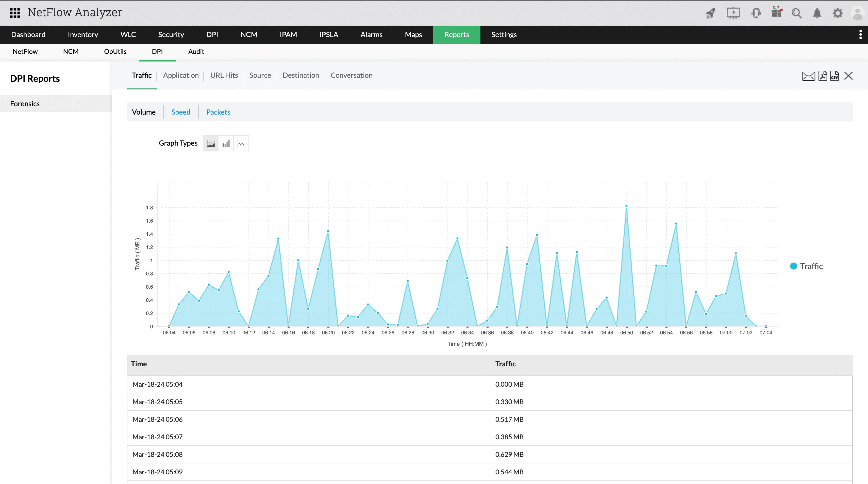
Task: Go to Forensics in DPI Reports sidebar
Action: click(x=25, y=103)
